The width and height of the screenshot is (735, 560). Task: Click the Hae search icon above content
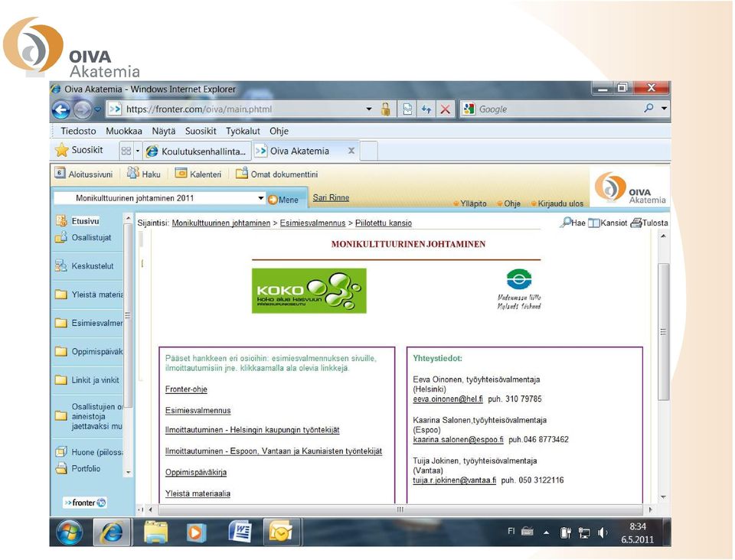(573, 223)
